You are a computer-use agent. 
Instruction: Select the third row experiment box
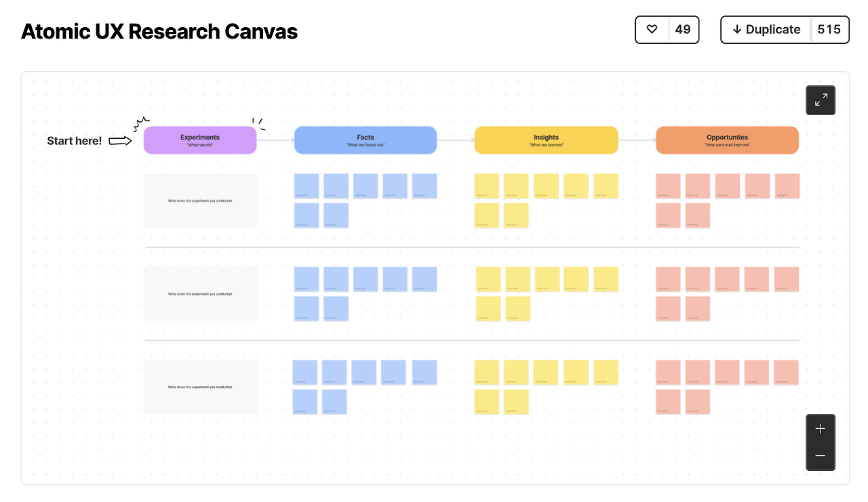pos(200,387)
